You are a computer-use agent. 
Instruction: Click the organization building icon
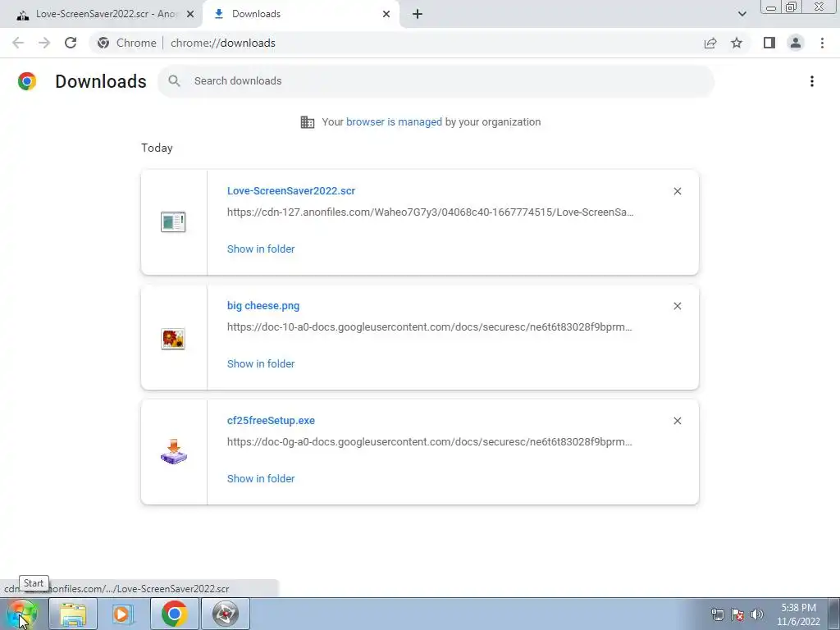point(308,122)
